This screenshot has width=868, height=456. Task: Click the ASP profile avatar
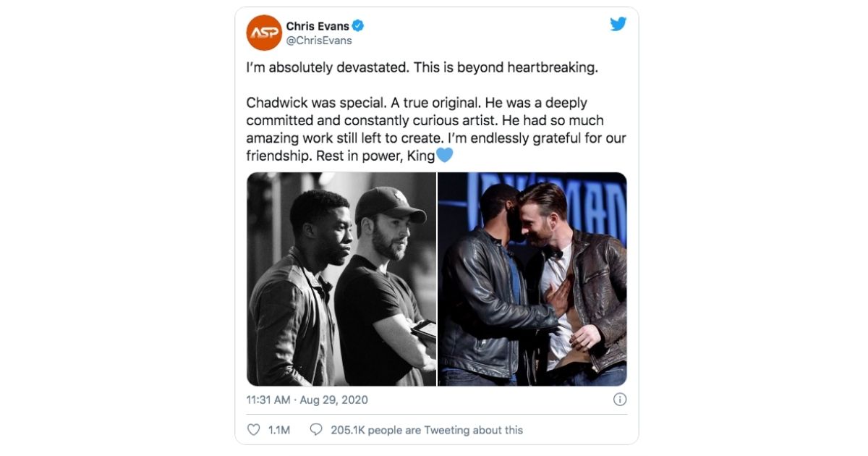click(x=264, y=33)
